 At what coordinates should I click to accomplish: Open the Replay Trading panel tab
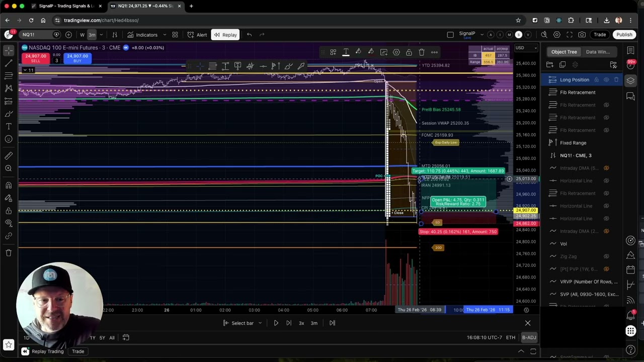pos(47,351)
